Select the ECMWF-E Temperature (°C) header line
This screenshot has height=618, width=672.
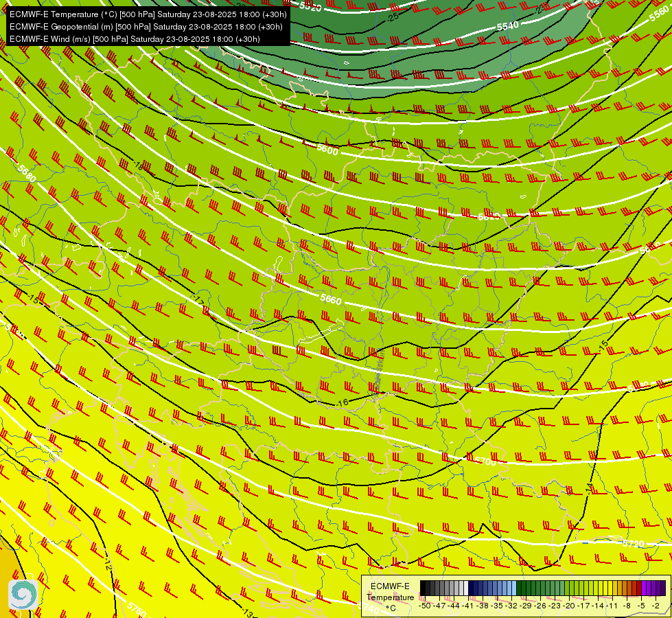[x=148, y=14]
